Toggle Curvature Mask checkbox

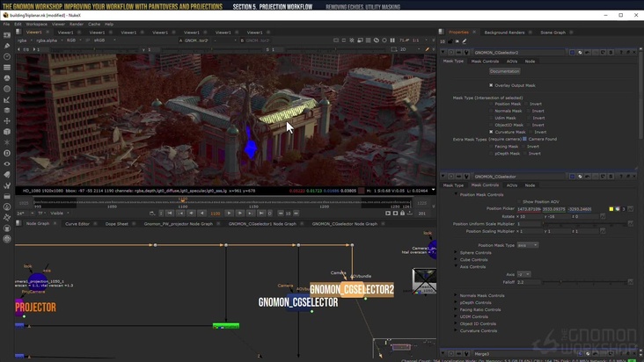pos(491,132)
